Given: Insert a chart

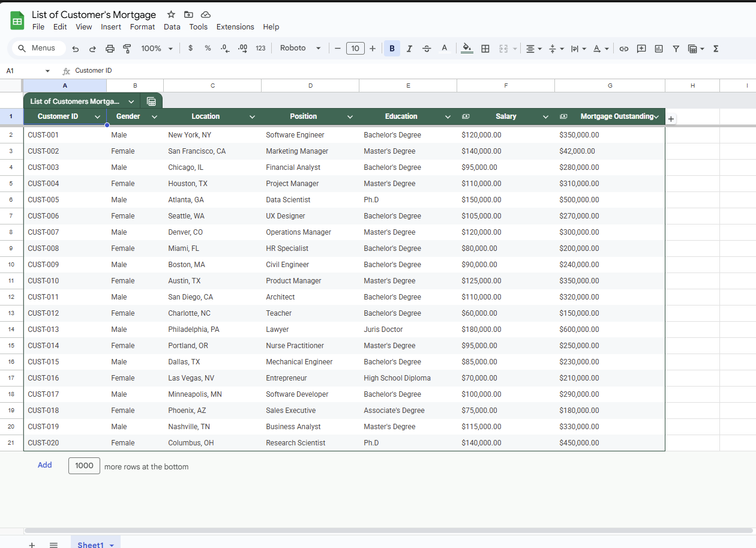Looking at the screenshot, I should [659, 49].
